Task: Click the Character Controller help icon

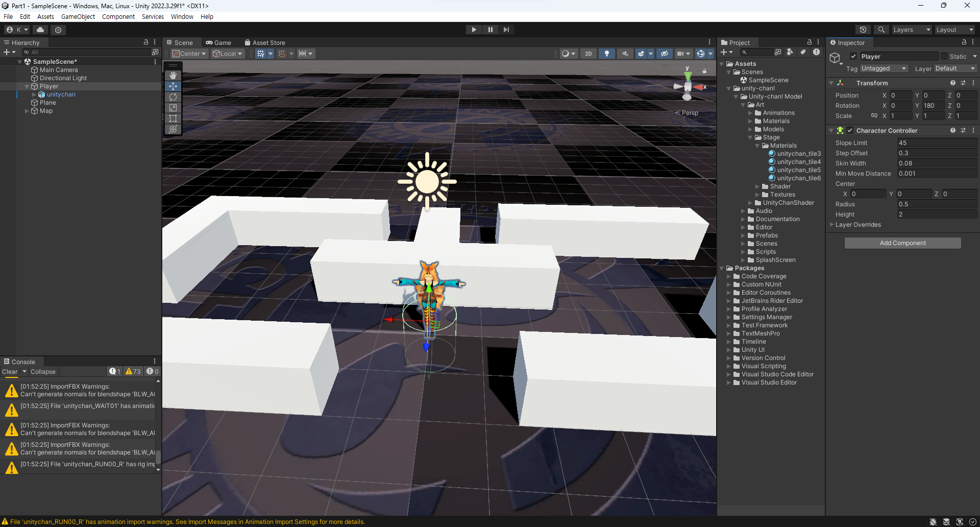Action: (952, 131)
